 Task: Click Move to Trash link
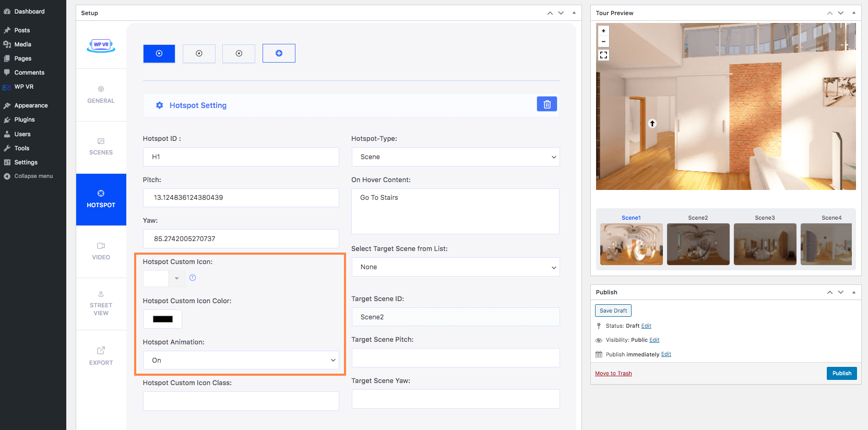(x=613, y=373)
